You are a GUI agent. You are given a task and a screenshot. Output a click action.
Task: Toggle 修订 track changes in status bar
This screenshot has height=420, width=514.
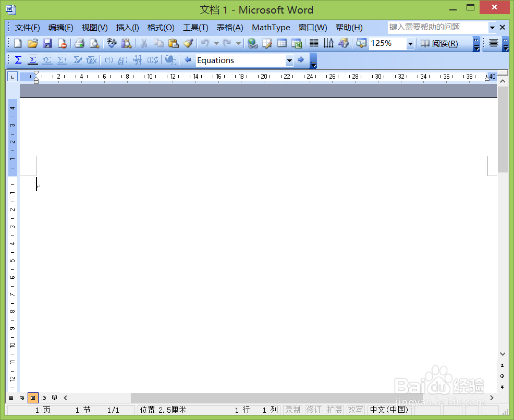[313, 410]
